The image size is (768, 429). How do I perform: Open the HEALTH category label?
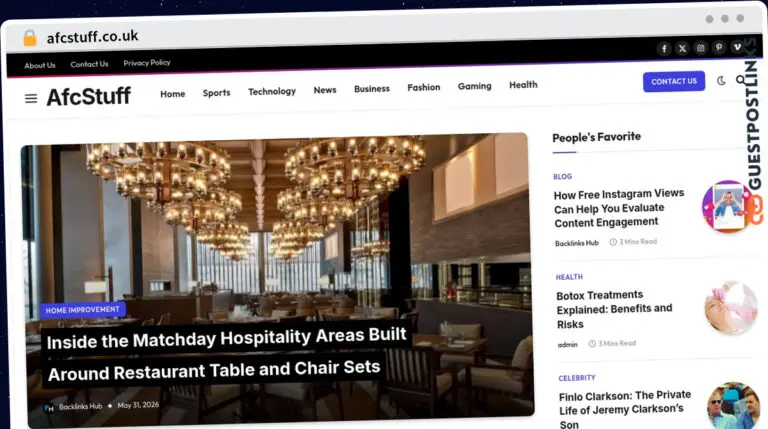(x=569, y=277)
